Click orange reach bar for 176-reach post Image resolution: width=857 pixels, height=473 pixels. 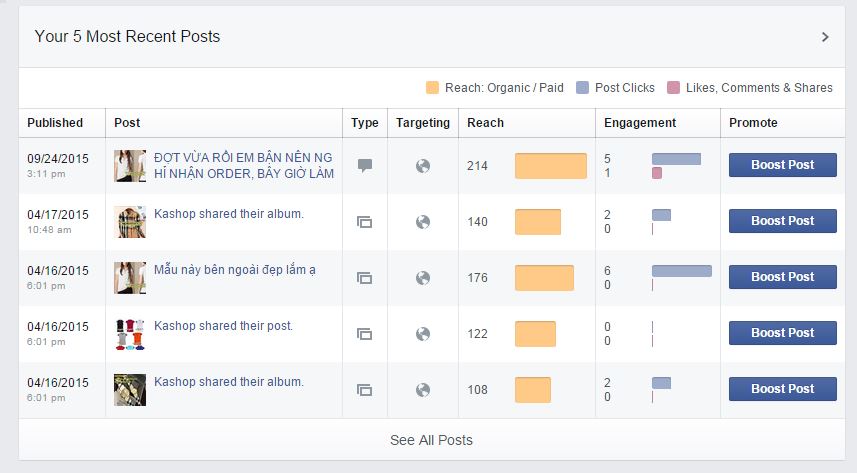(544, 278)
